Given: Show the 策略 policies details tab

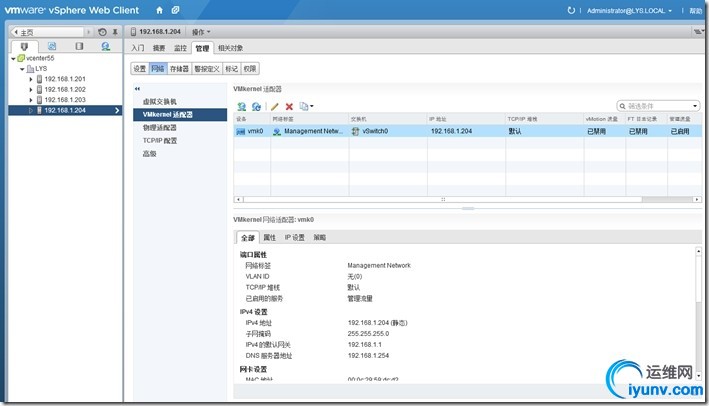Looking at the screenshot, I should [x=319, y=237].
